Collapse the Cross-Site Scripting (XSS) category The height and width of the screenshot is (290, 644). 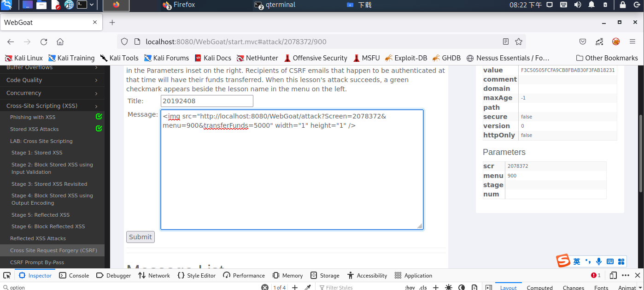[x=52, y=106]
